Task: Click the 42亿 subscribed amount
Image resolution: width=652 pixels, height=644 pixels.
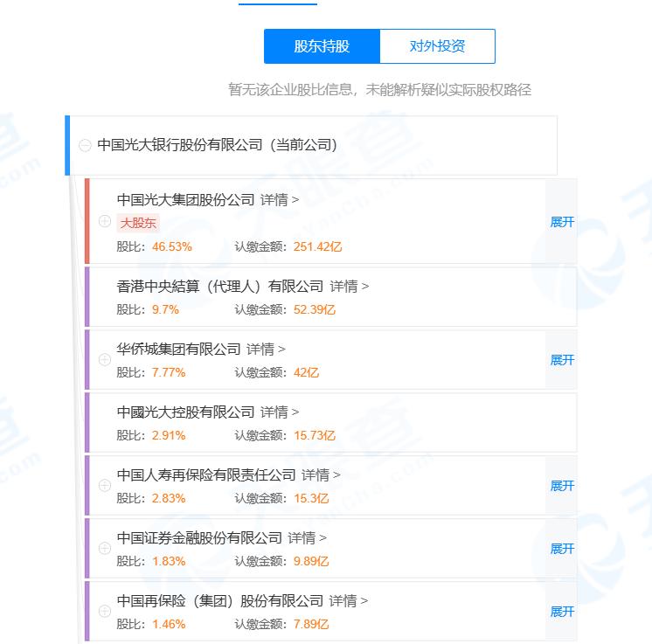Action: click(x=306, y=372)
